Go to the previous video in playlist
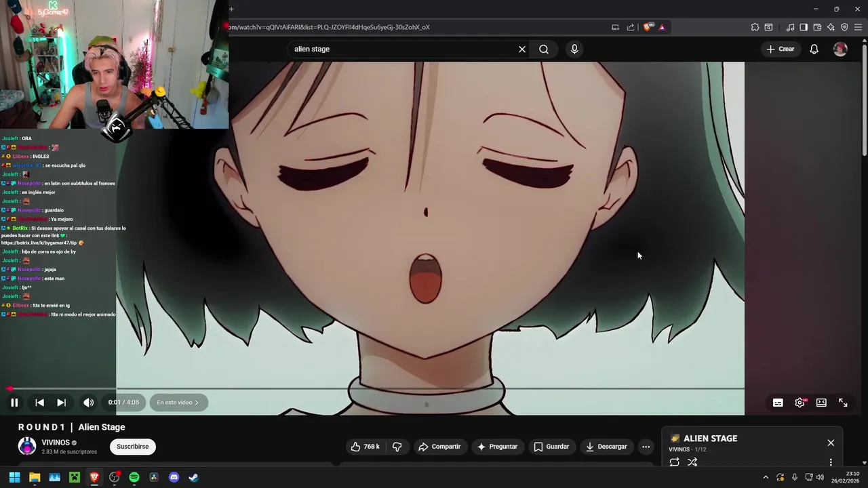This screenshot has width=868, height=488. [39, 403]
